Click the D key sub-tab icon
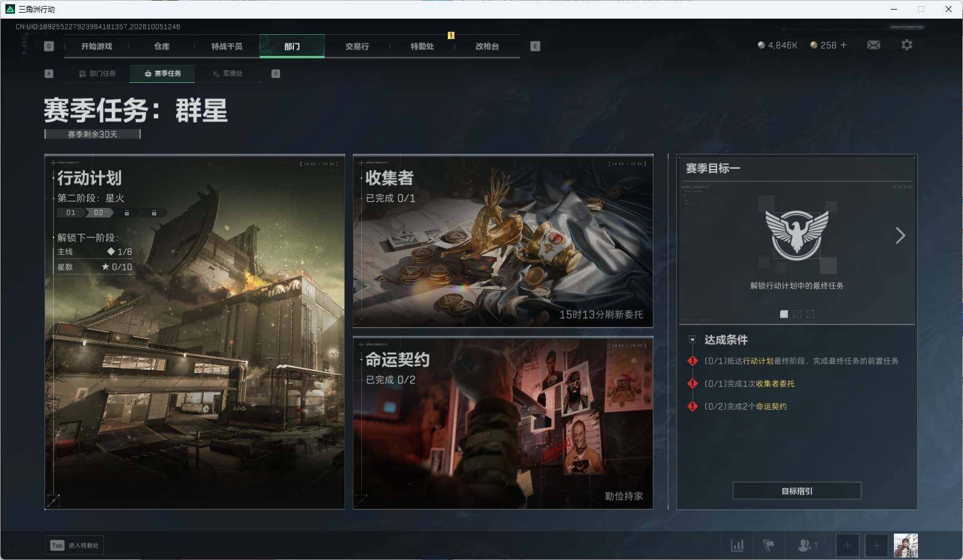This screenshot has height=560, width=963. pos(275,74)
